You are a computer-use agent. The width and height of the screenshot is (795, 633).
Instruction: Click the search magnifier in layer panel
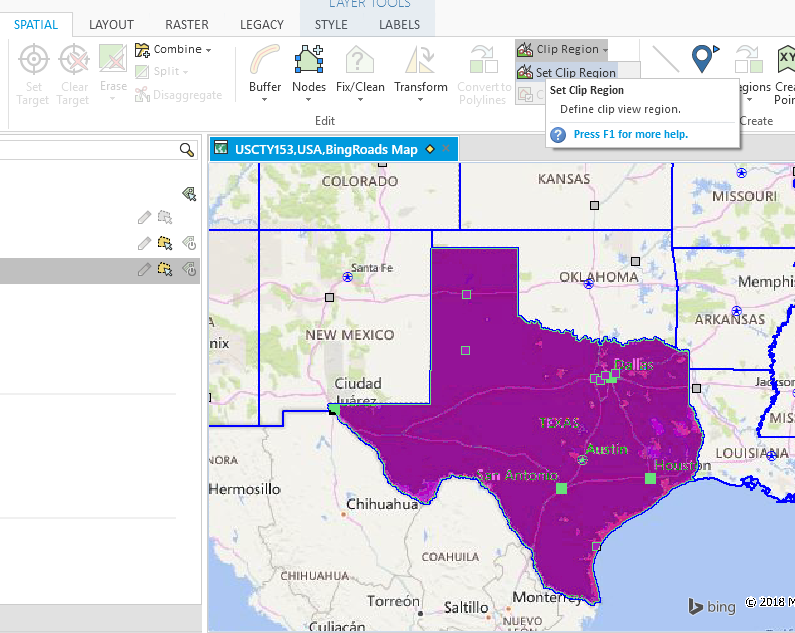pyautogui.click(x=187, y=150)
